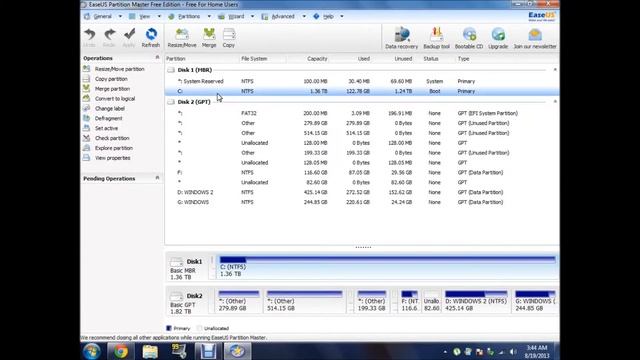Select D: WINDOWS 2 block in Disk2 map

coord(476,301)
